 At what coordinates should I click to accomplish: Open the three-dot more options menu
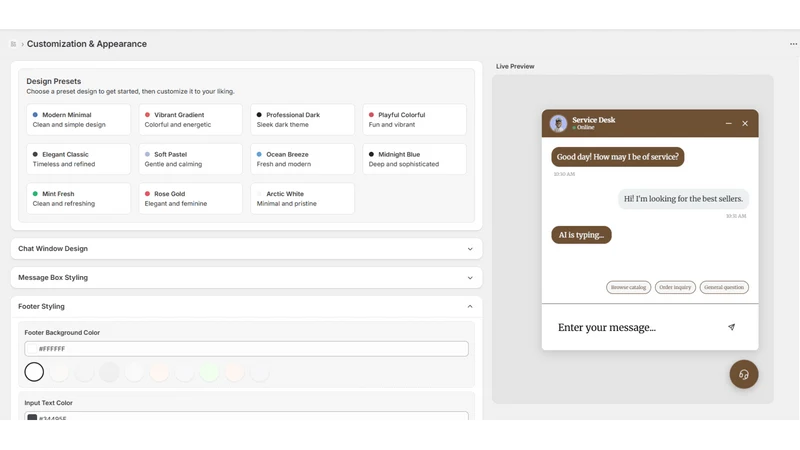click(793, 44)
